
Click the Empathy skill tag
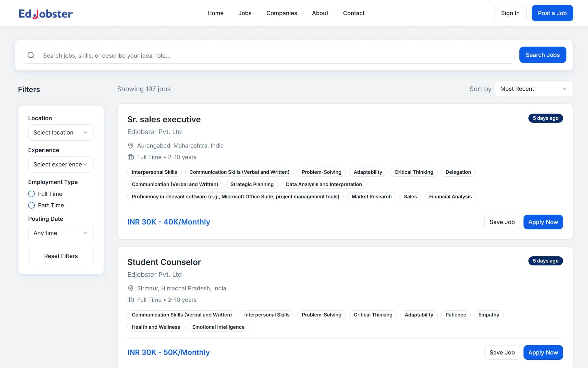489,315
